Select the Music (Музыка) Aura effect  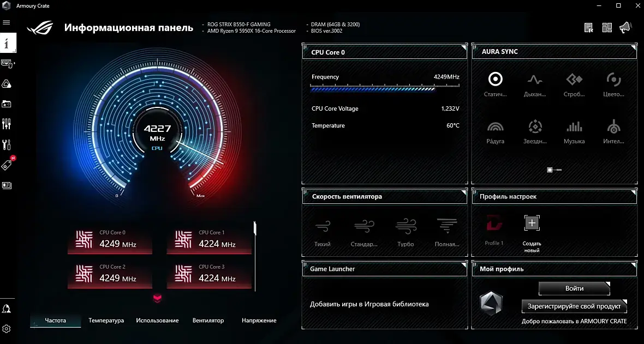click(574, 132)
